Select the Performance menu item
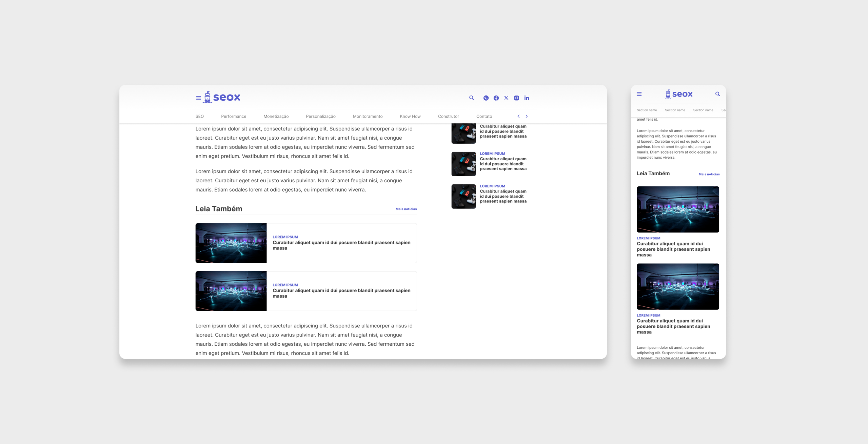 click(234, 116)
